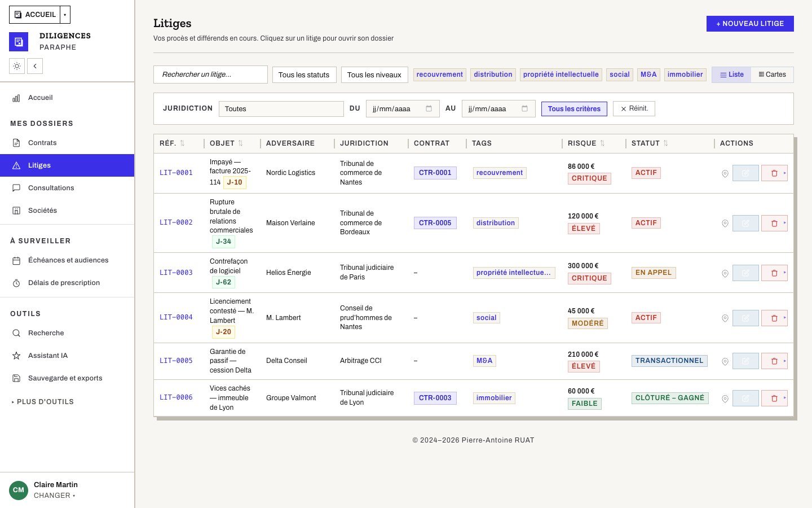The height and width of the screenshot is (508, 812).
Task: Toggle the social tag filter chip
Action: [620, 75]
